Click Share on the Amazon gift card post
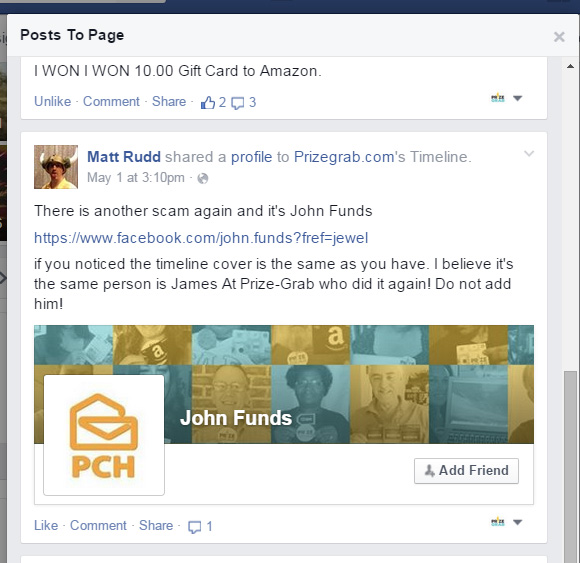 [169, 101]
